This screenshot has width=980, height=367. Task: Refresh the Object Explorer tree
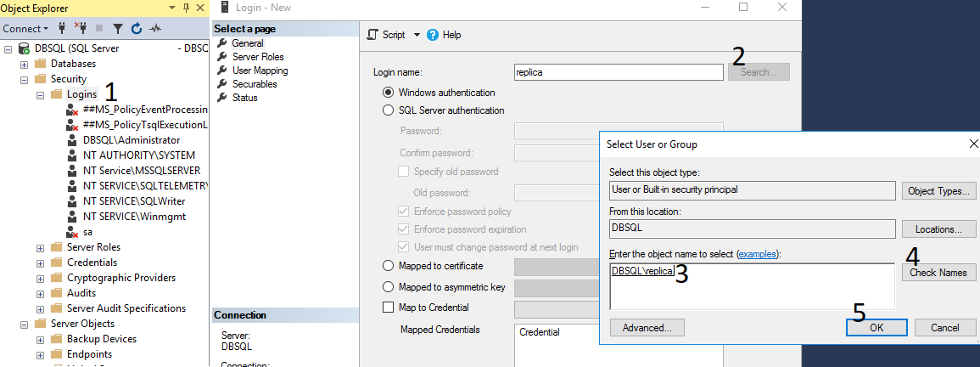[x=136, y=28]
